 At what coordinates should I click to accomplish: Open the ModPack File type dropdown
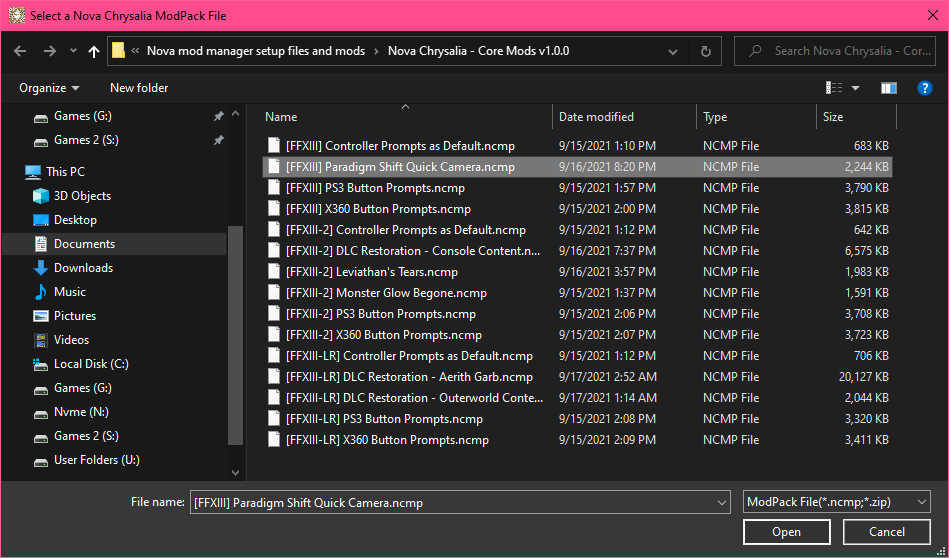coord(837,502)
